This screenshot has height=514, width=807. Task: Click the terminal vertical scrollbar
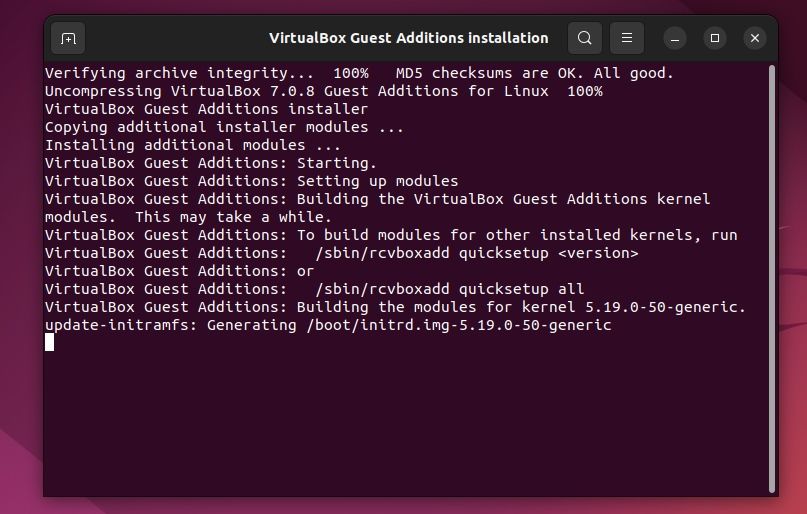(x=771, y=278)
